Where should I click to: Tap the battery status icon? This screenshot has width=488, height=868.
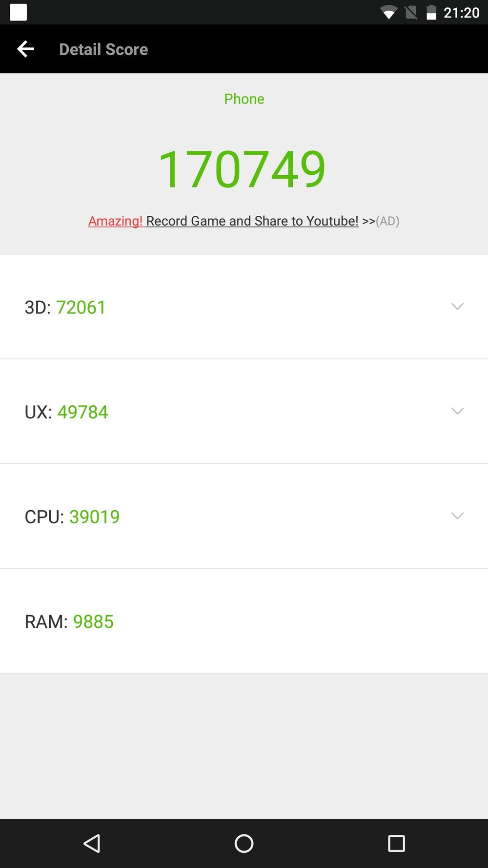tap(431, 13)
